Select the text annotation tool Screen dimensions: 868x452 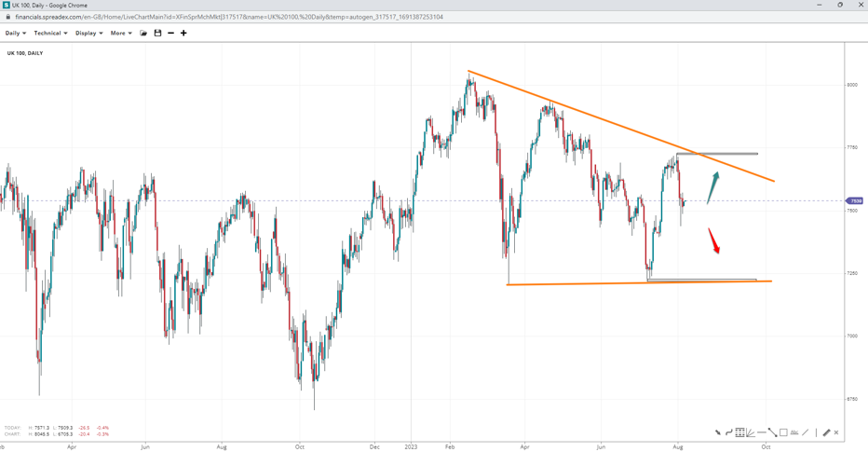794,432
